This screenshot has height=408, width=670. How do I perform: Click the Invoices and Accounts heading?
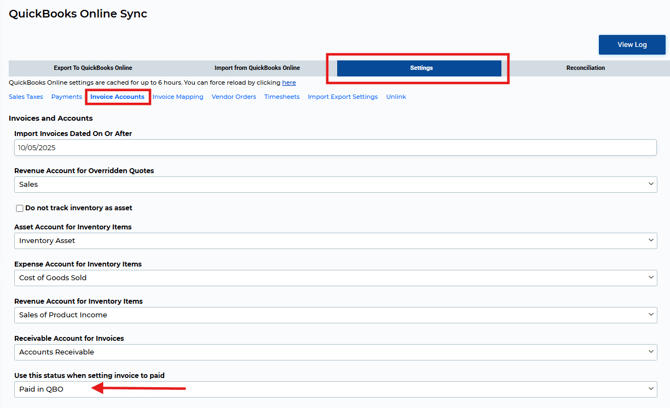click(x=50, y=118)
